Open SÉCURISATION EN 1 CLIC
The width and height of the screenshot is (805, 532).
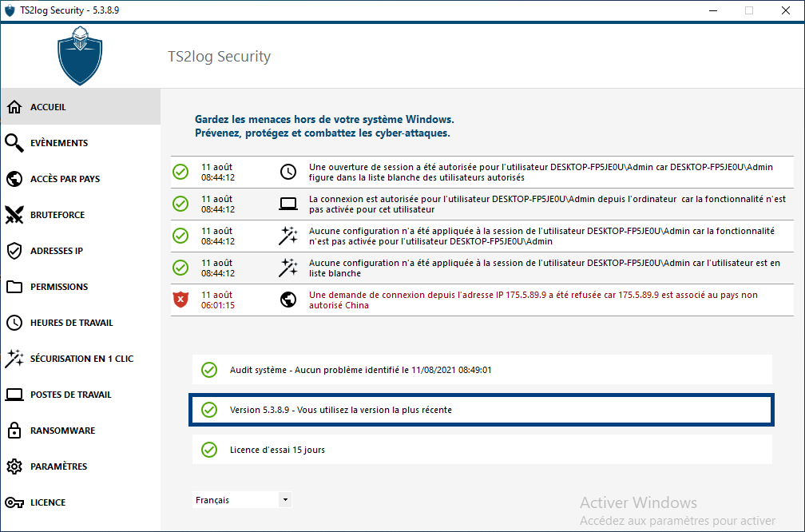[x=81, y=359]
